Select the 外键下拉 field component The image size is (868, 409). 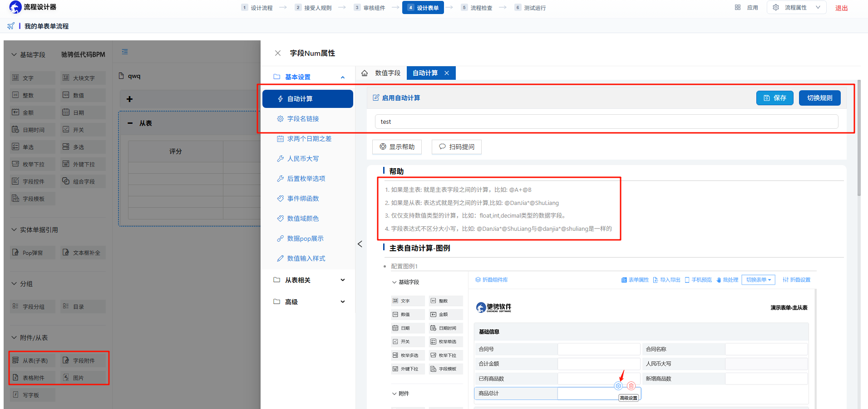pyautogui.click(x=83, y=164)
